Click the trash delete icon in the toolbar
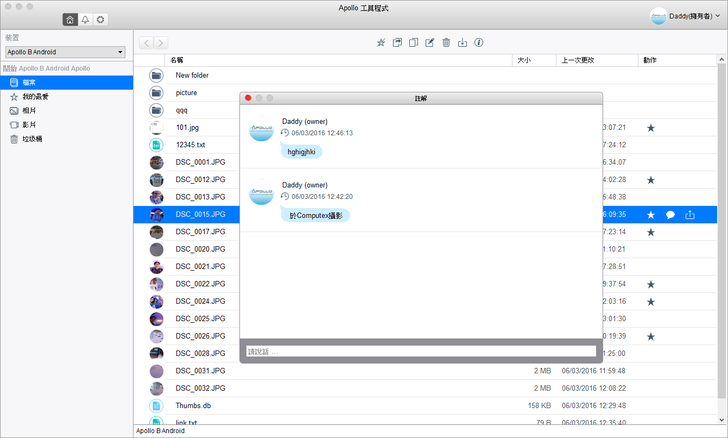This screenshot has height=438, width=728. pos(446,43)
